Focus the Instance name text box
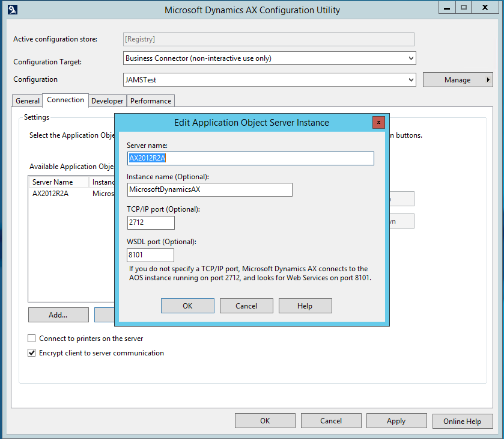This screenshot has height=439, width=504. [x=210, y=190]
